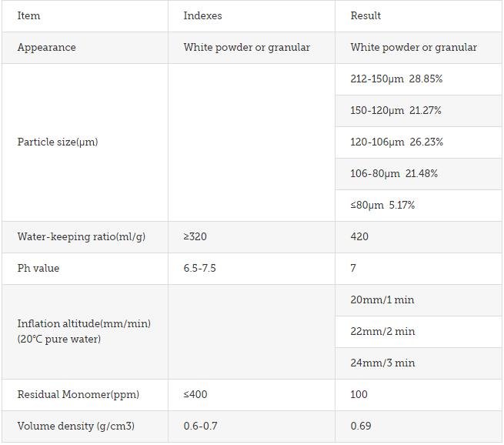Click the Water-keeping ratio(ml/g) label
Viewport: 504px width, 445px height.
point(82,237)
